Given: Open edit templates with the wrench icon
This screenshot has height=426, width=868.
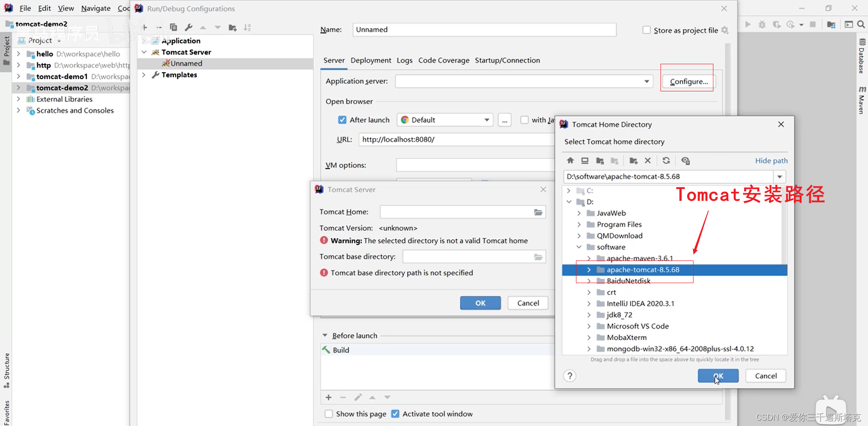Looking at the screenshot, I should point(188,27).
